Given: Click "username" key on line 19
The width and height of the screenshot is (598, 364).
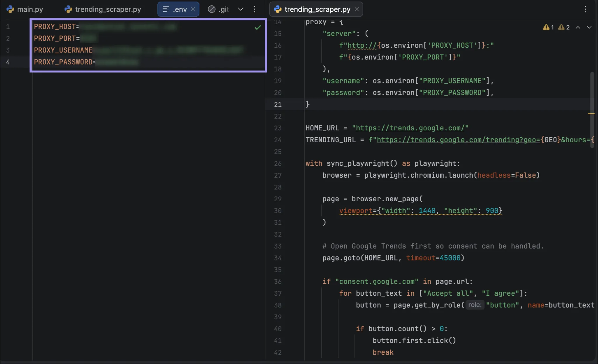Looking at the screenshot, I should pos(343,81).
